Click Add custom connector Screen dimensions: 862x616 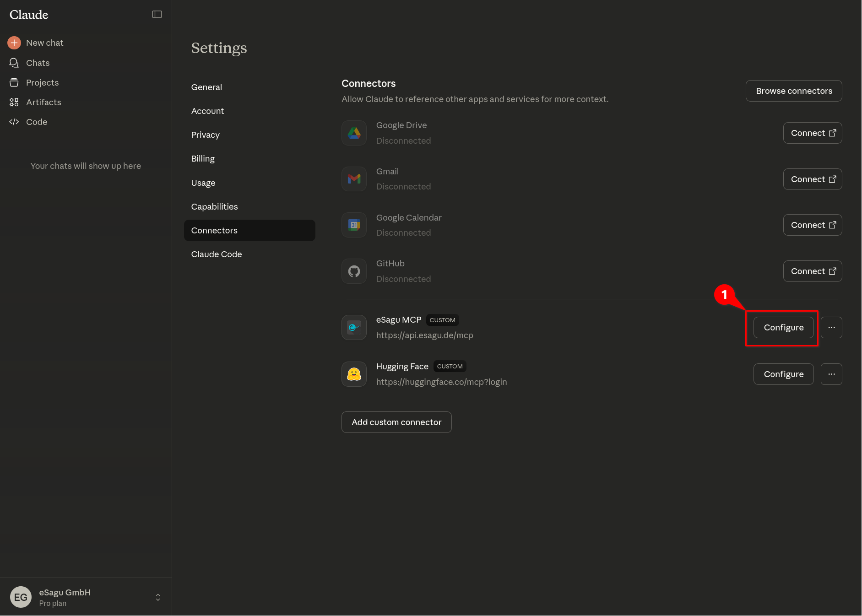(396, 422)
